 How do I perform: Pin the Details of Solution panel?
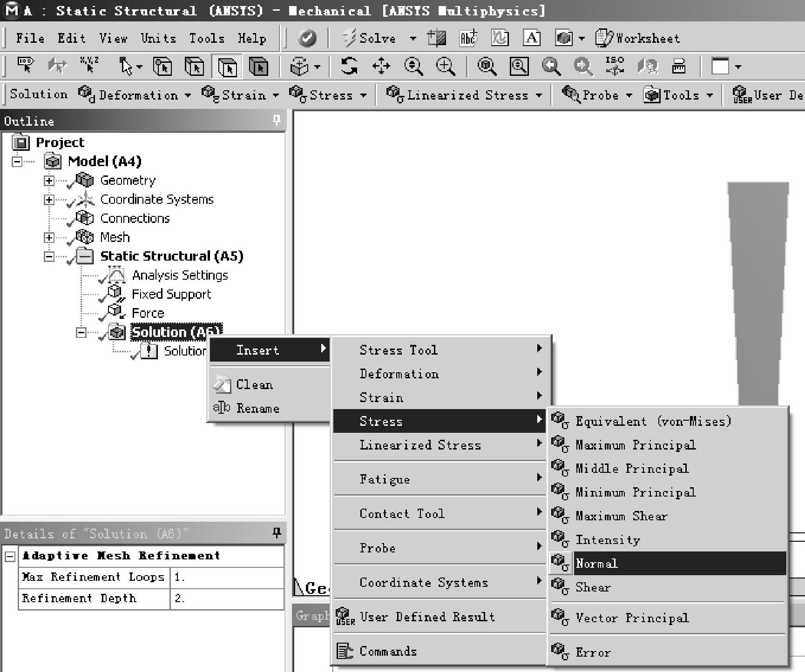pos(277,533)
